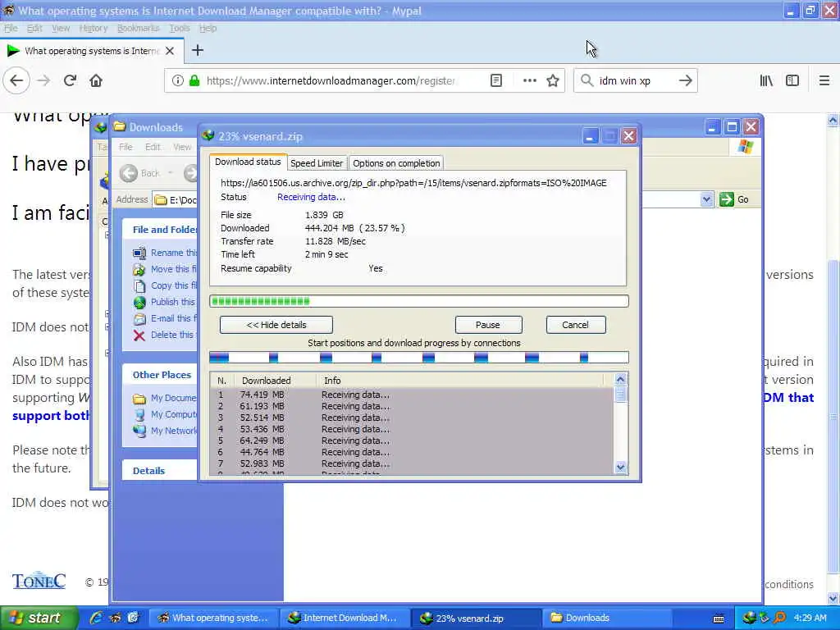The height and width of the screenshot is (630, 840).
Task: Click URL address field in Mypal
Action: coord(331,81)
